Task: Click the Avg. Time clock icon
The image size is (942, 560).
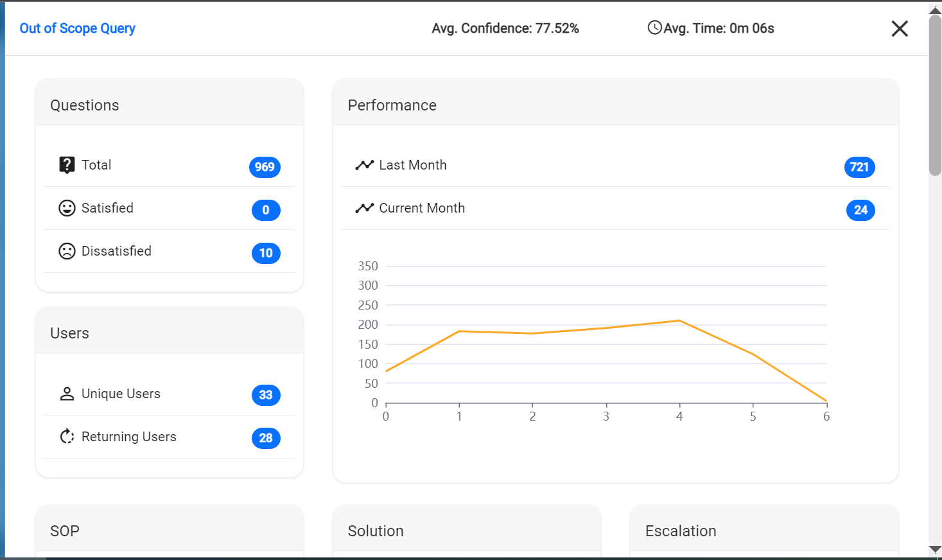Action: (x=654, y=28)
